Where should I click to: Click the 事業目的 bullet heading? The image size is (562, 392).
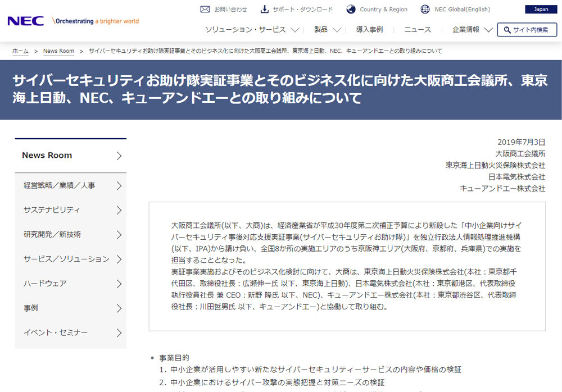(x=174, y=358)
